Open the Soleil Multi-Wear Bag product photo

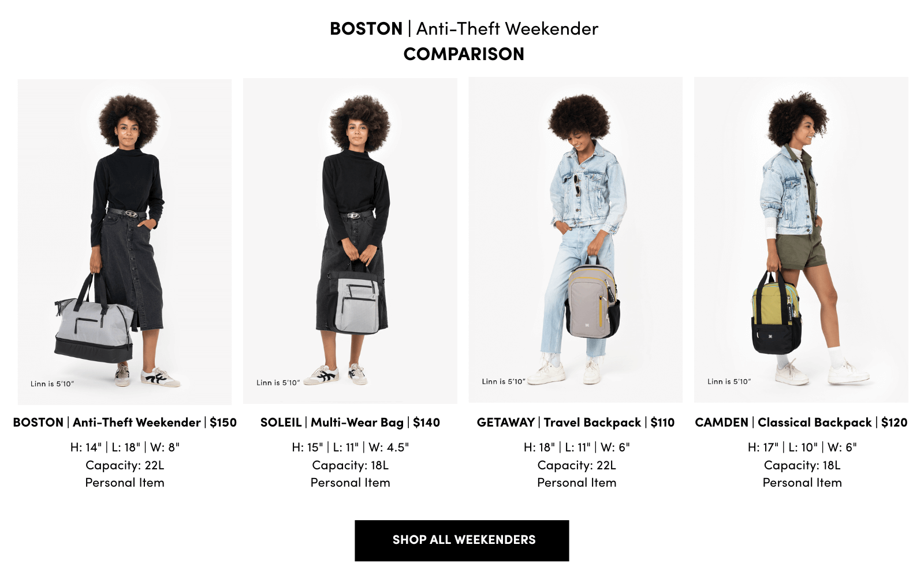350,240
